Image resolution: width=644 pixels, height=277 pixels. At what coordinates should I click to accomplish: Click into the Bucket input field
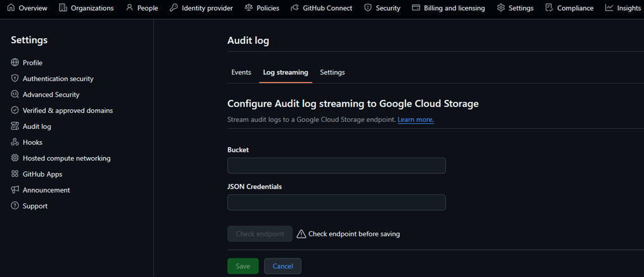tap(336, 166)
